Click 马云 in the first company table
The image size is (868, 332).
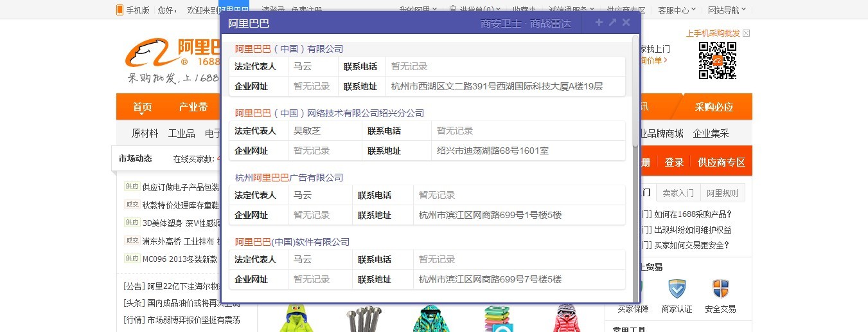coord(303,66)
